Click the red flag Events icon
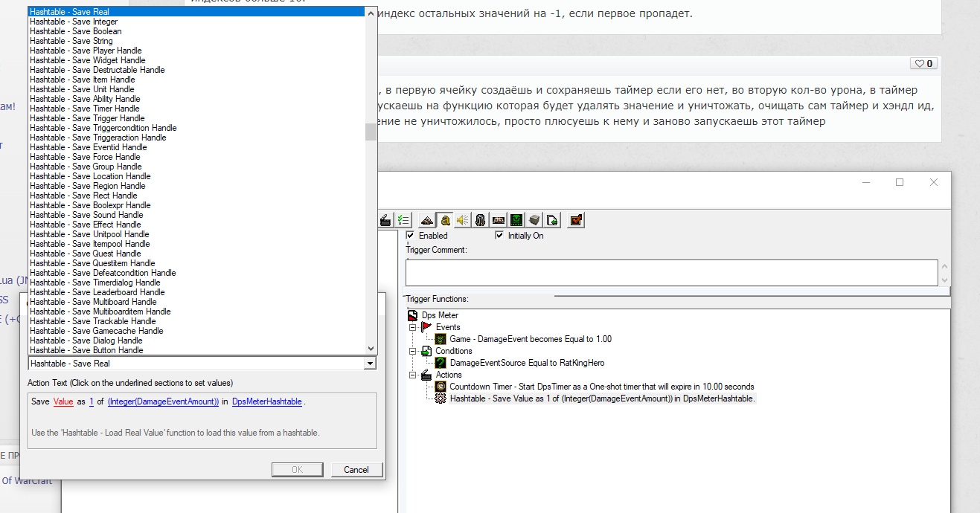 tap(426, 327)
